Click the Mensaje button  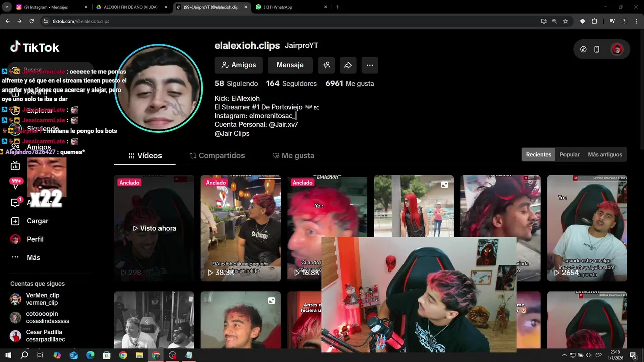(290, 65)
